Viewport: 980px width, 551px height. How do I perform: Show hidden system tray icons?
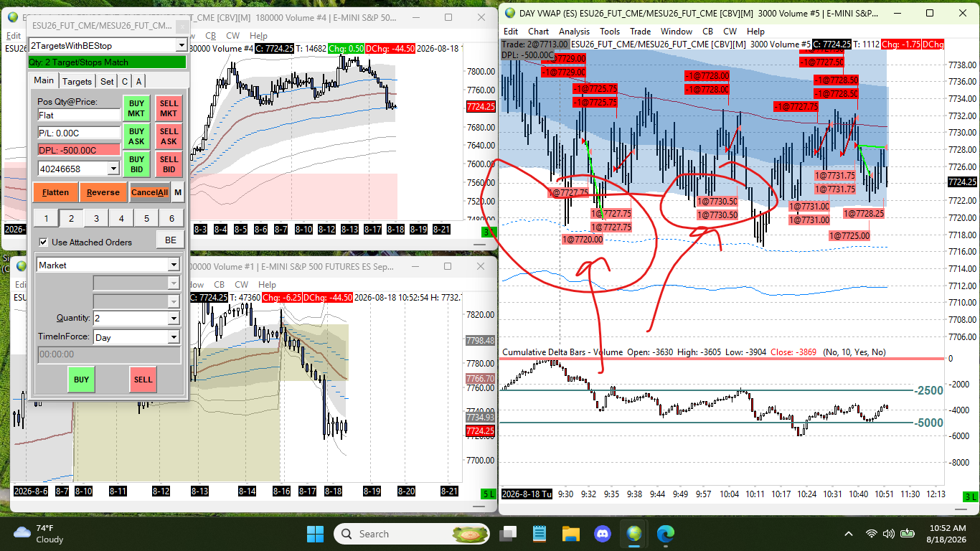click(849, 534)
